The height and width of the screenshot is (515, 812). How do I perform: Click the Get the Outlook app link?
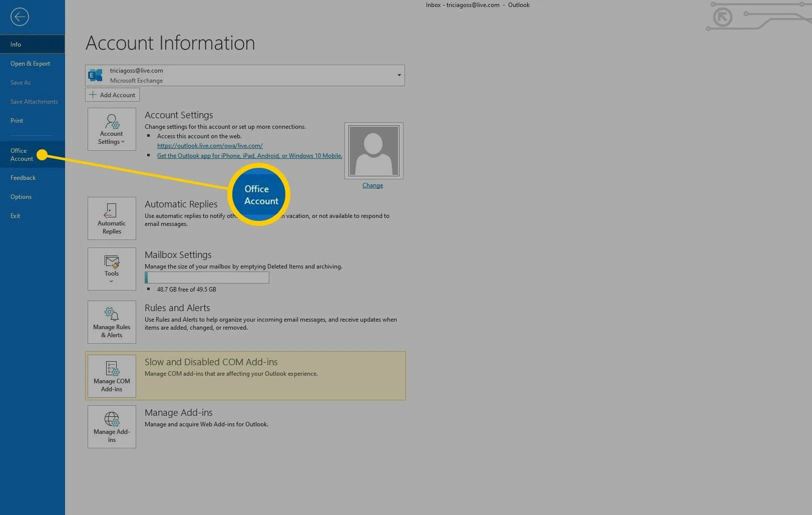tap(250, 156)
